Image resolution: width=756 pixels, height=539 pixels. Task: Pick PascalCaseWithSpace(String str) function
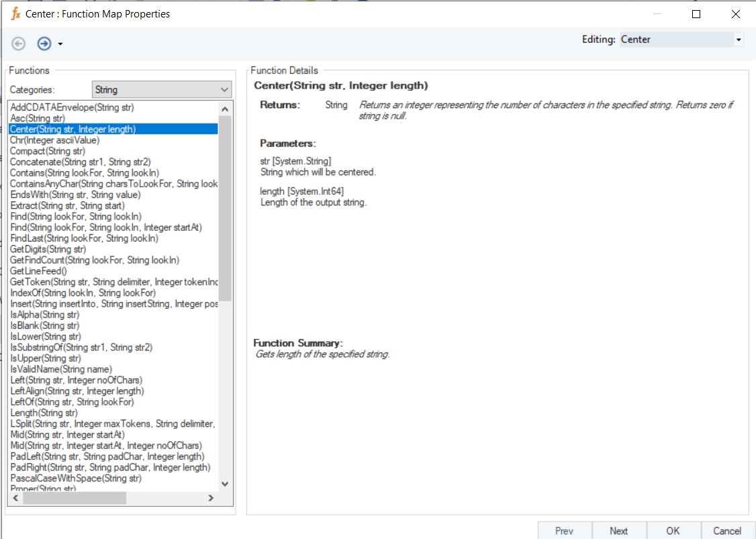[76, 479]
